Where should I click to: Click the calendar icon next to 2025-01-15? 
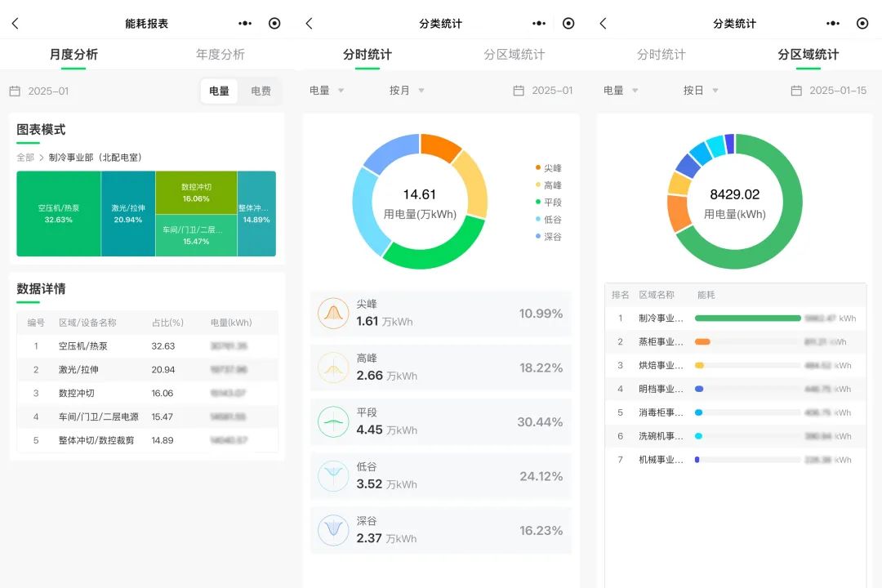pos(796,91)
